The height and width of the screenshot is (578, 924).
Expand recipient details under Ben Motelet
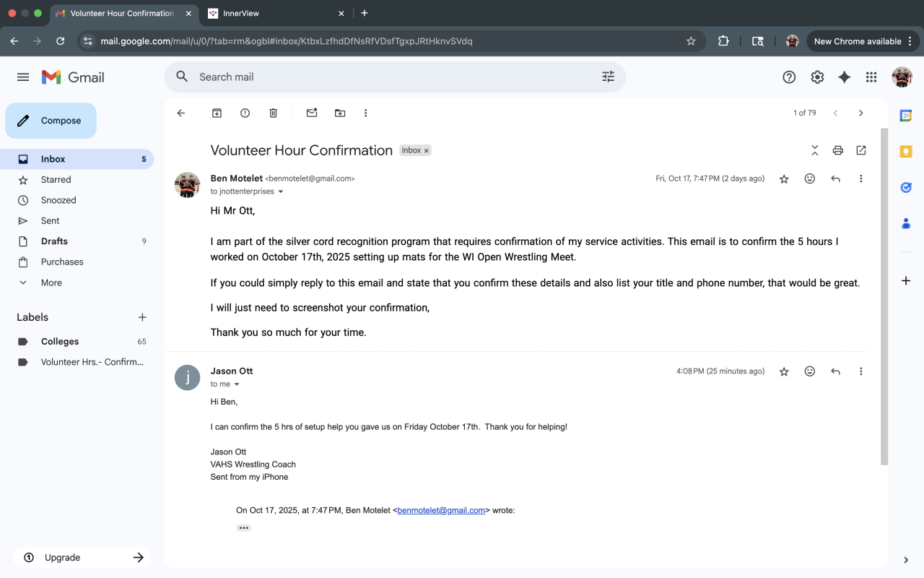pyautogui.click(x=281, y=192)
